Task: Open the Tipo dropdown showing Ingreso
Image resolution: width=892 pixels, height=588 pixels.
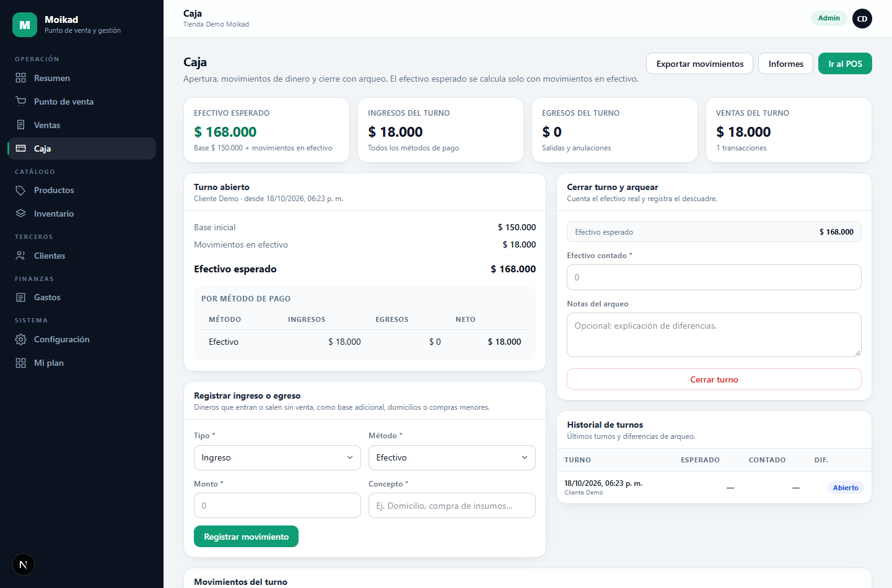Action: pyautogui.click(x=278, y=457)
